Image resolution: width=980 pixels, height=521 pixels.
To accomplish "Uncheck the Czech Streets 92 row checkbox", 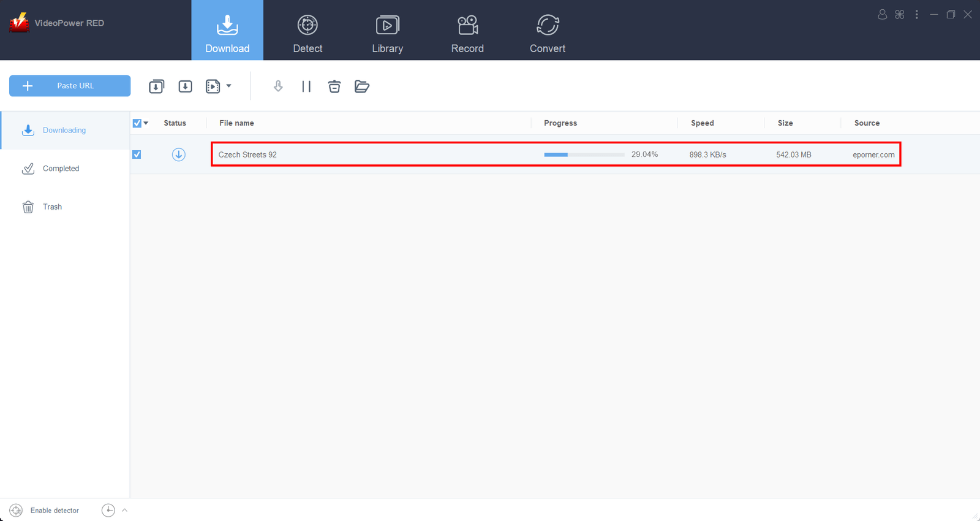I will 137,154.
